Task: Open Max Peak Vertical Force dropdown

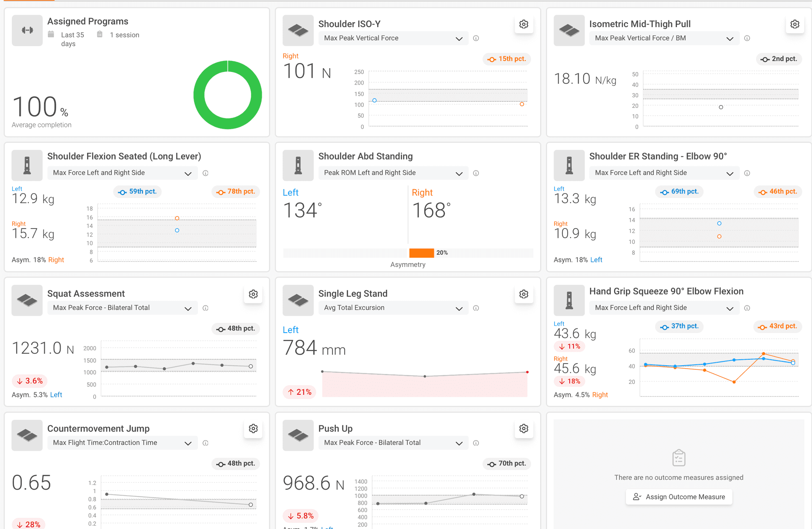Action: (393, 38)
